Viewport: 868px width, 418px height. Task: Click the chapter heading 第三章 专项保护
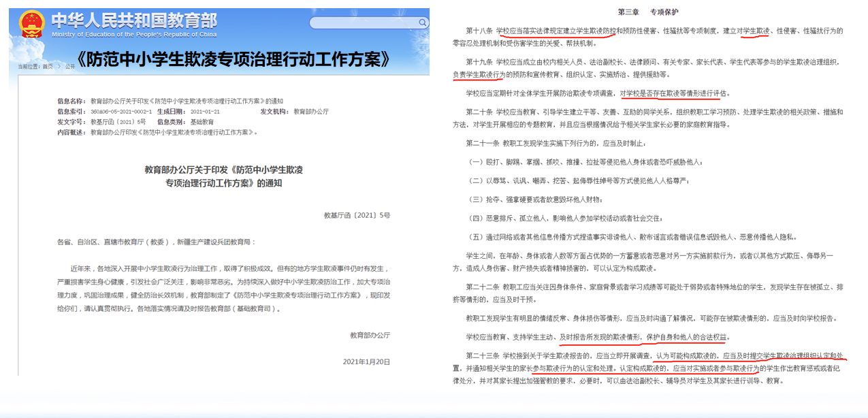[647, 12]
